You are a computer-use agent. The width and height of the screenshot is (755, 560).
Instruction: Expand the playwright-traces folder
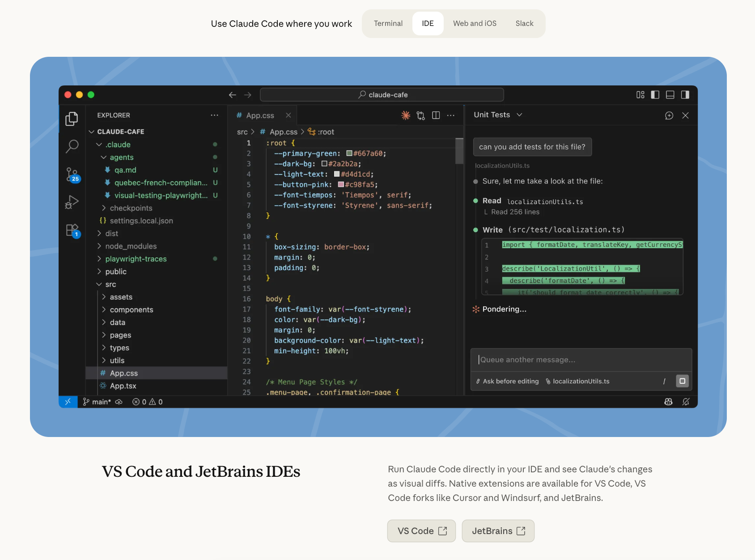[131, 259]
